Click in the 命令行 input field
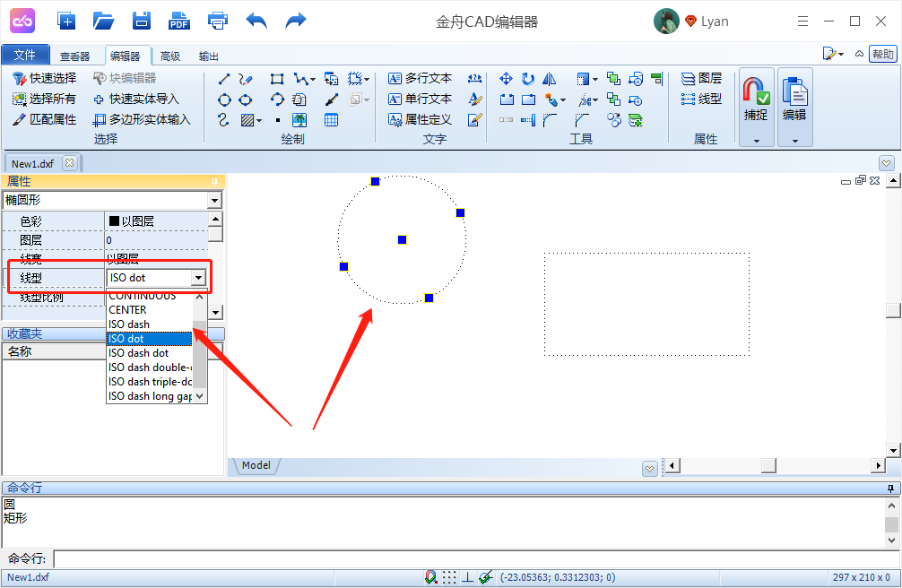 [x=477, y=558]
